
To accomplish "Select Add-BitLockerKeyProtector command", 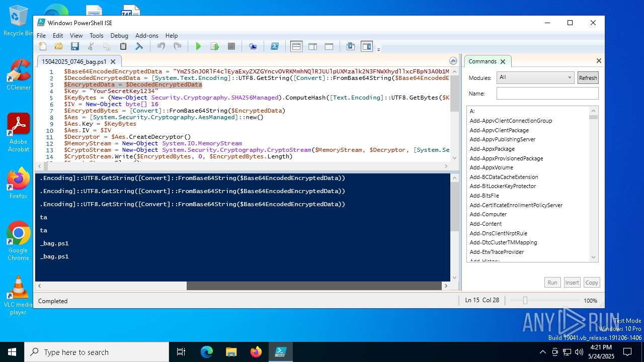I will click(503, 186).
